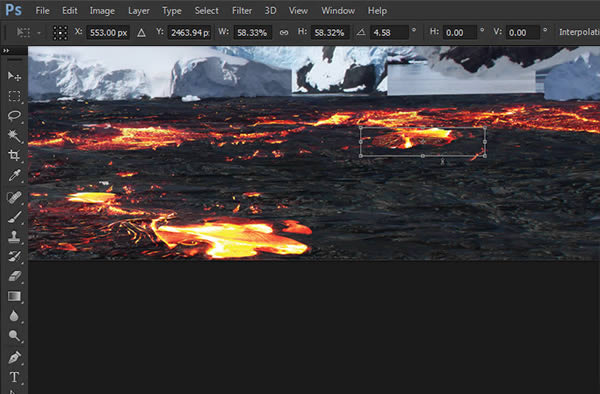Click the transform tool preset icon

pos(23,33)
